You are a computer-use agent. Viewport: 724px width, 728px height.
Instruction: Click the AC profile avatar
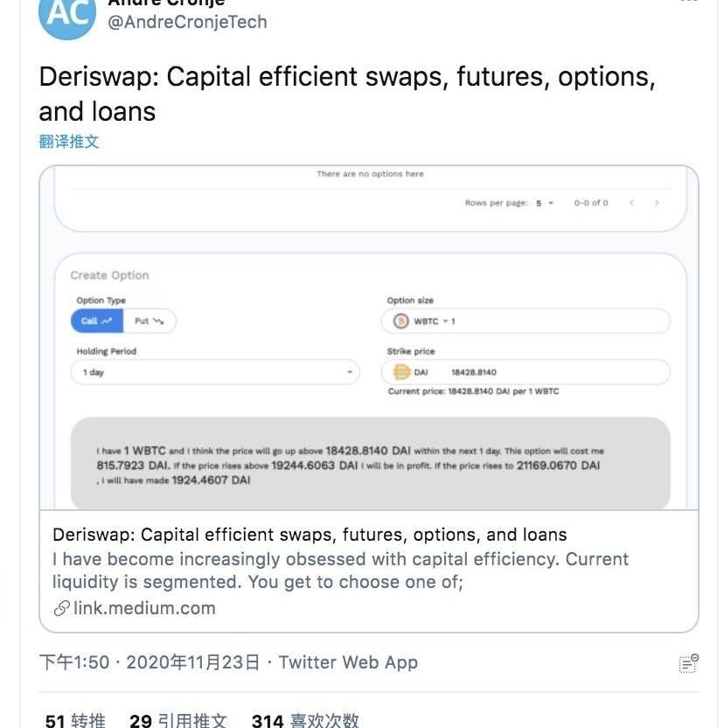[67, 15]
